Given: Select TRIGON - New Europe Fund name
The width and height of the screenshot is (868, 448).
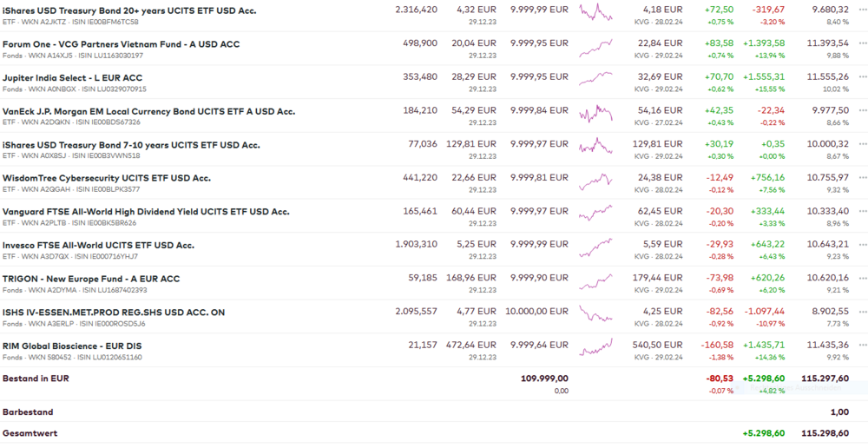Looking at the screenshot, I should pyautogui.click(x=90, y=279).
